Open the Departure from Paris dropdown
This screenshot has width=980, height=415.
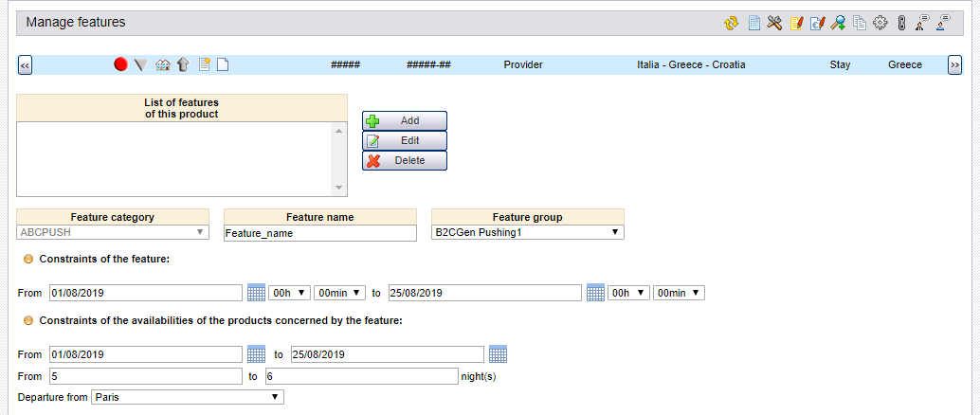pos(187,397)
